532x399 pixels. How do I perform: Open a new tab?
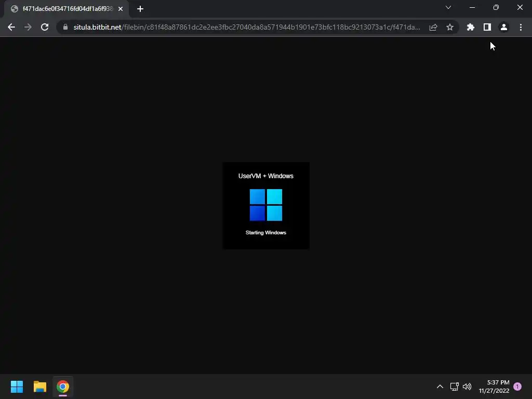point(140,9)
